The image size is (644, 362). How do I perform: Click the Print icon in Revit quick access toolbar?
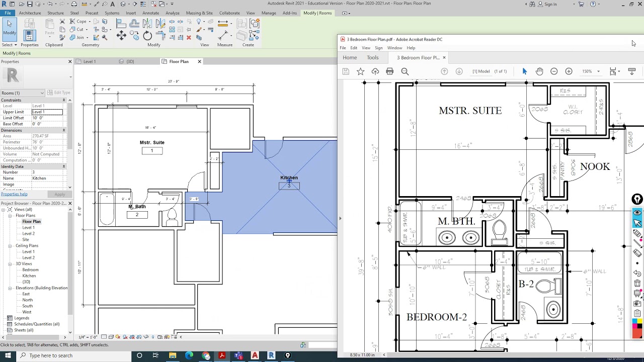click(x=73, y=4)
